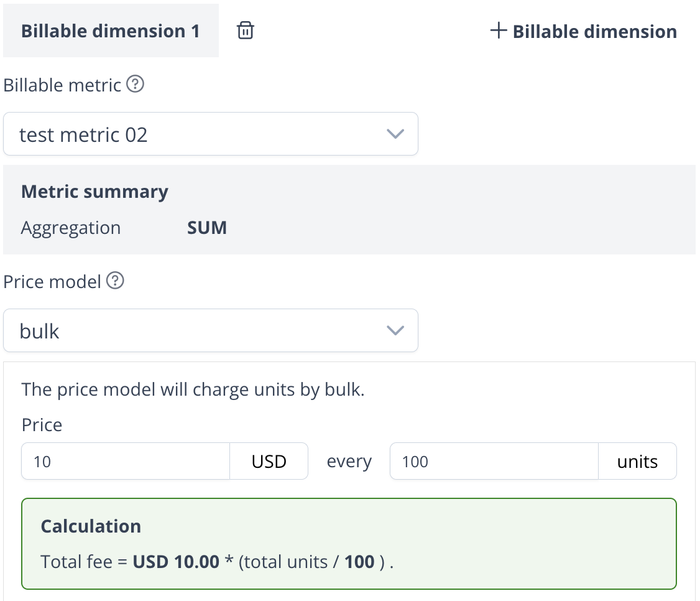Click the help icon beside Billable metric
Image resolution: width=700 pixels, height=601 pixels.
(135, 84)
